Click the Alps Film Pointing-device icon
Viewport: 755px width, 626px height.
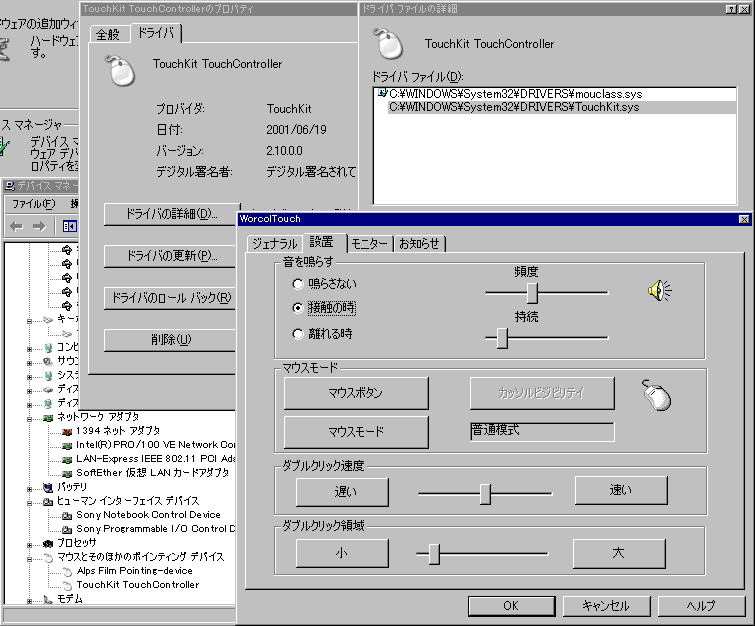coord(67,571)
